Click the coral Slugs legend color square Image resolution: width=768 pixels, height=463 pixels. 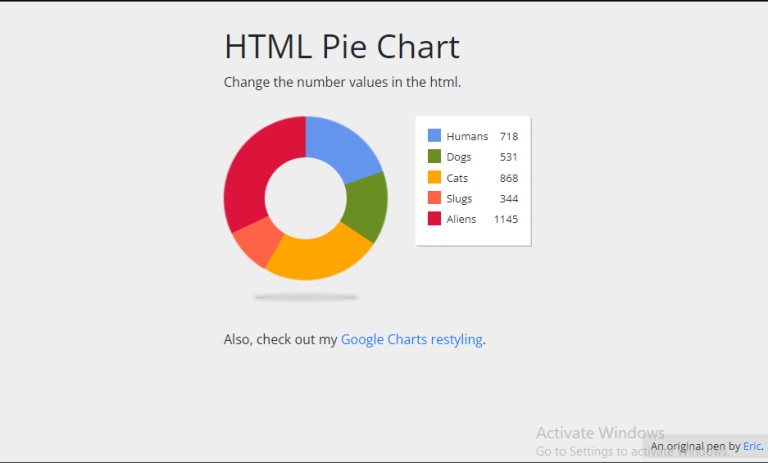tap(434, 197)
